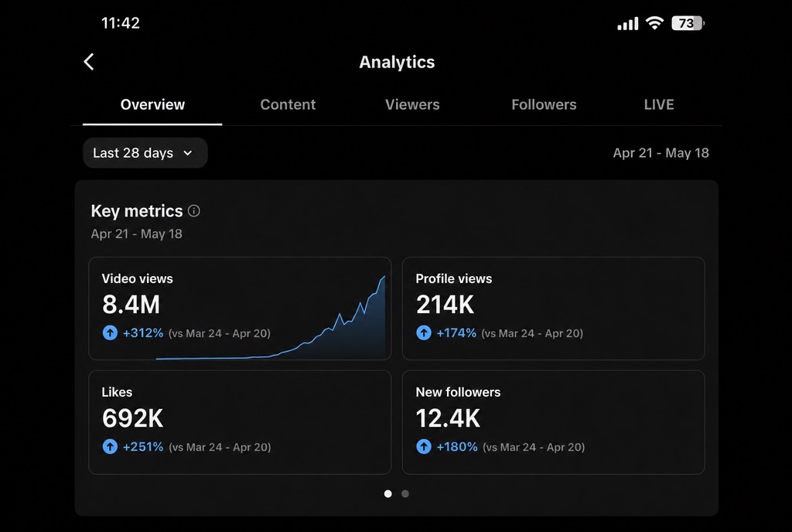Screen dimensions: 792x532
Task: Select the first page indicator dot
Action: (x=388, y=493)
